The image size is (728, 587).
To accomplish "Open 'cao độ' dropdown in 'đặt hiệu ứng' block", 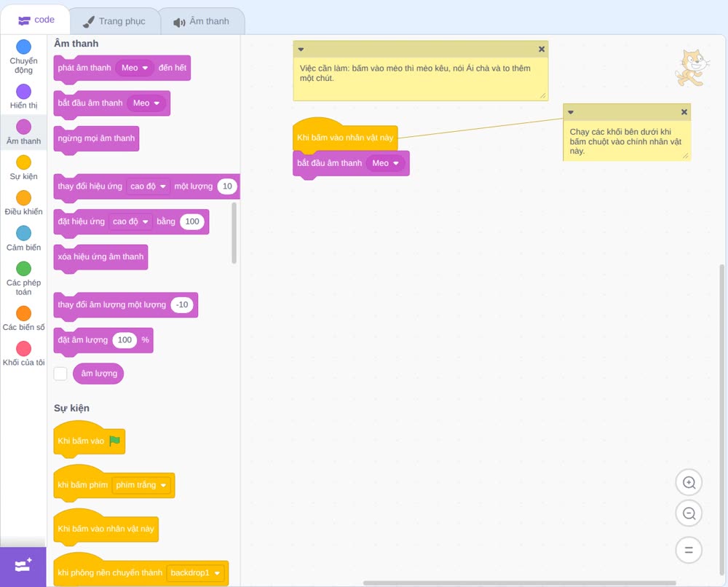I will pos(130,221).
